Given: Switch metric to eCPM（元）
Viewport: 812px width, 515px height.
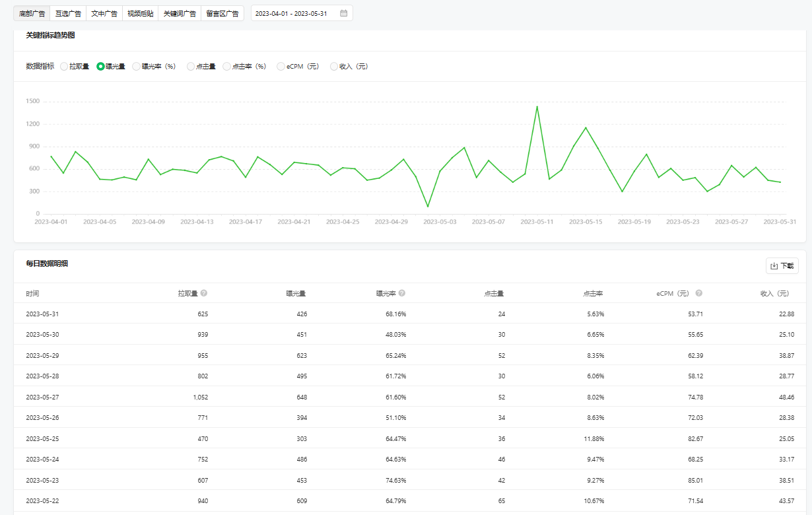Looking at the screenshot, I should pos(281,66).
